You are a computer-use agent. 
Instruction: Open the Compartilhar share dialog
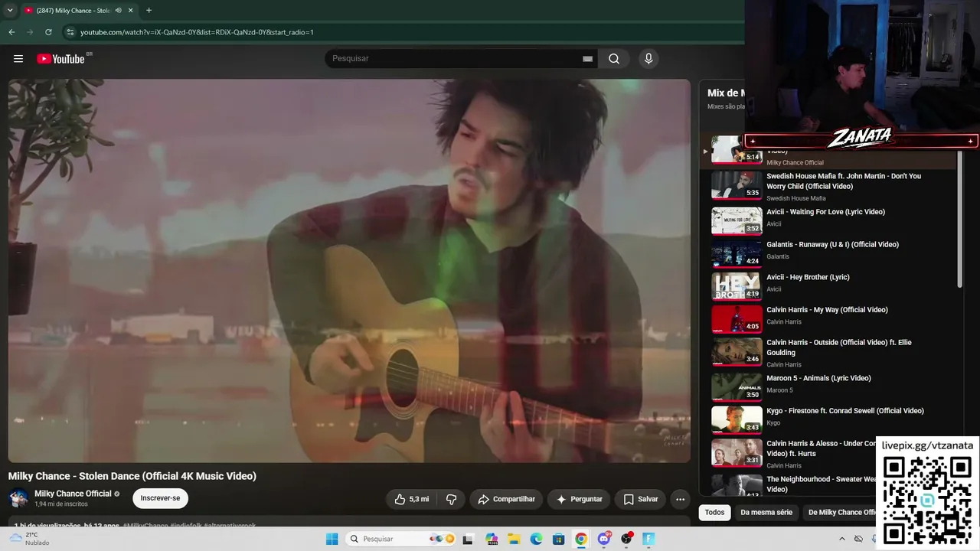point(506,499)
